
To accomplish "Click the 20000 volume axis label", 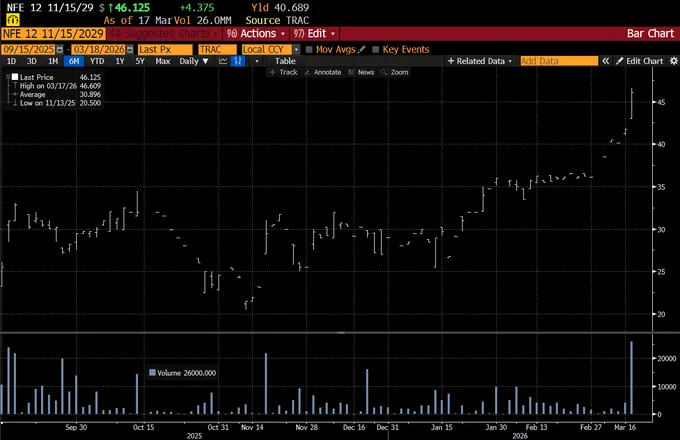I will pos(667,359).
